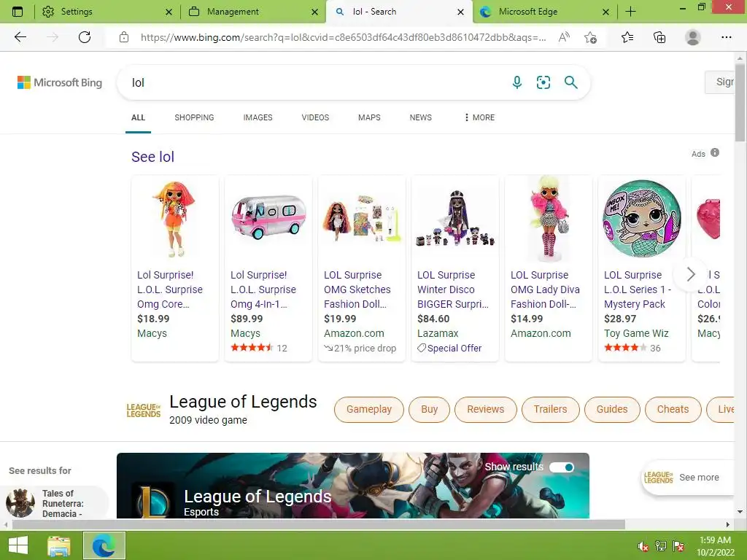Image resolution: width=747 pixels, height=560 pixels.
Task: Switch to the Microsoft Edge browser tab
Action: pyautogui.click(x=544, y=12)
